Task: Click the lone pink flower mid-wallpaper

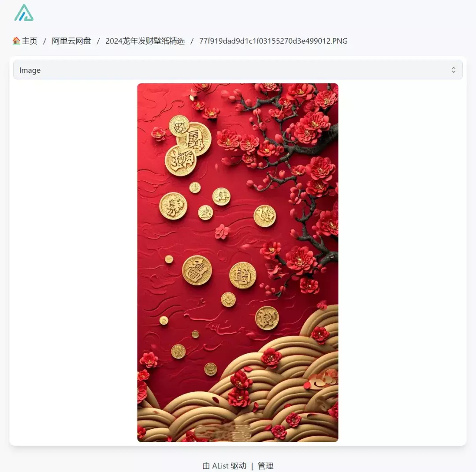Action: (222, 232)
